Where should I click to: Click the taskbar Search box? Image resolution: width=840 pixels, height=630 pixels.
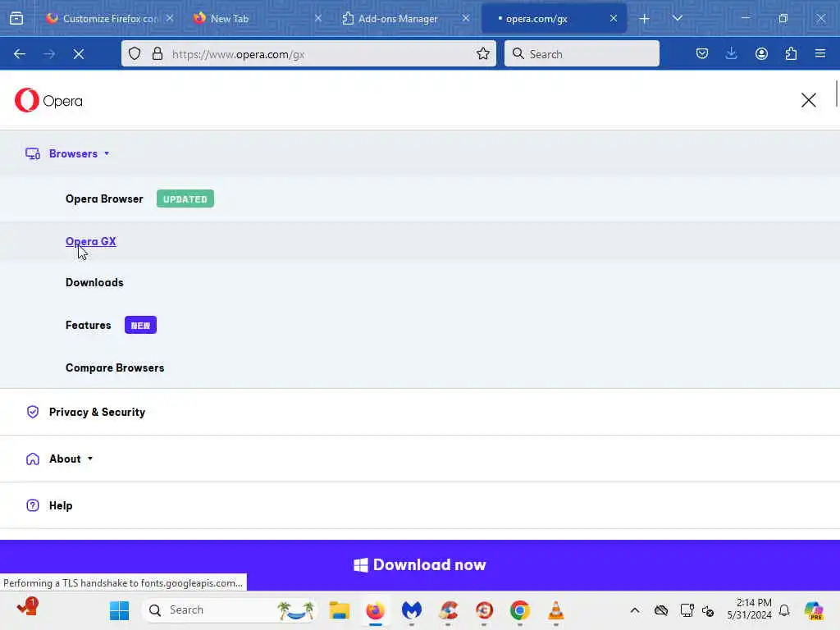[x=230, y=610]
